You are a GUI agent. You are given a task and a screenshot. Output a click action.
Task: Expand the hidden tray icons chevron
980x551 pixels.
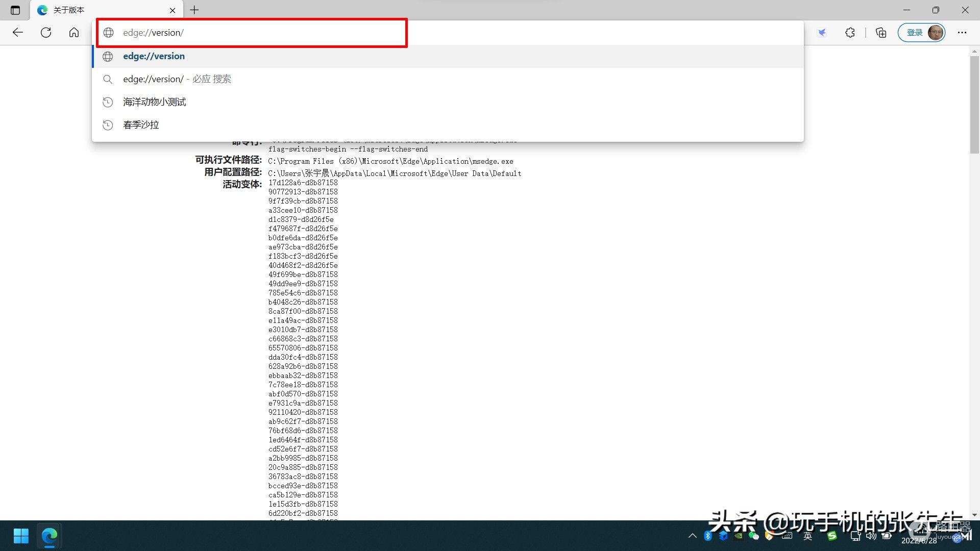tap(692, 536)
